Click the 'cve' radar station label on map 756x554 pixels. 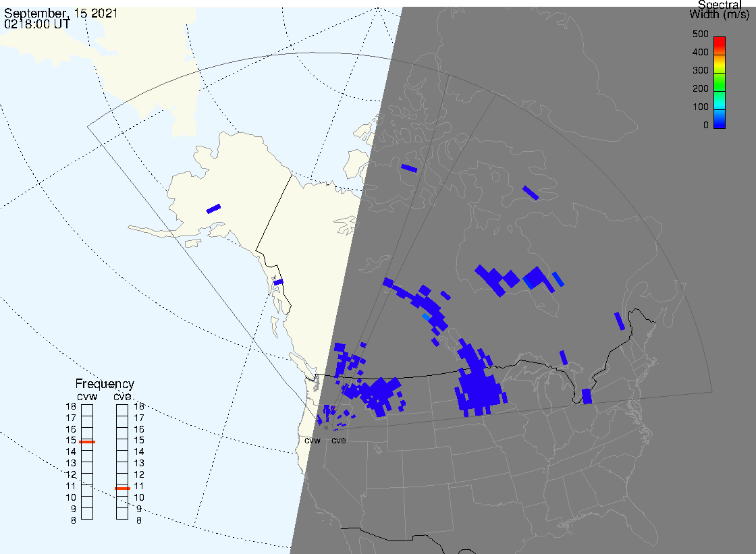point(338,440)
